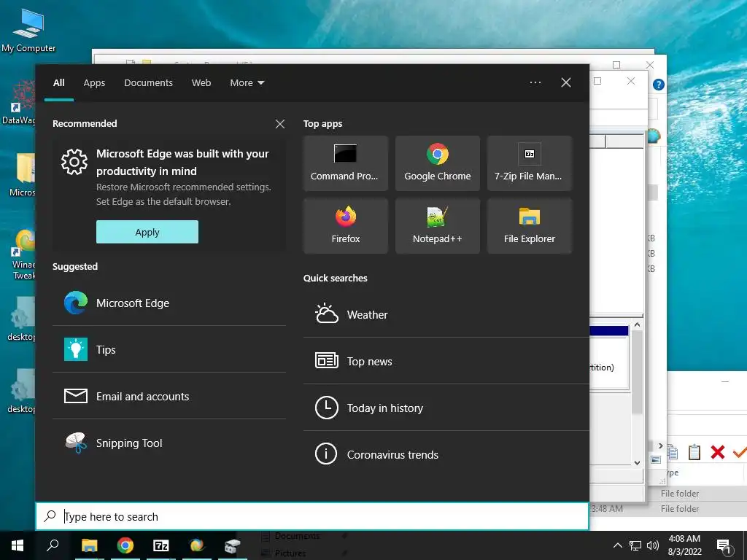Expand the More dropdown

247,83
